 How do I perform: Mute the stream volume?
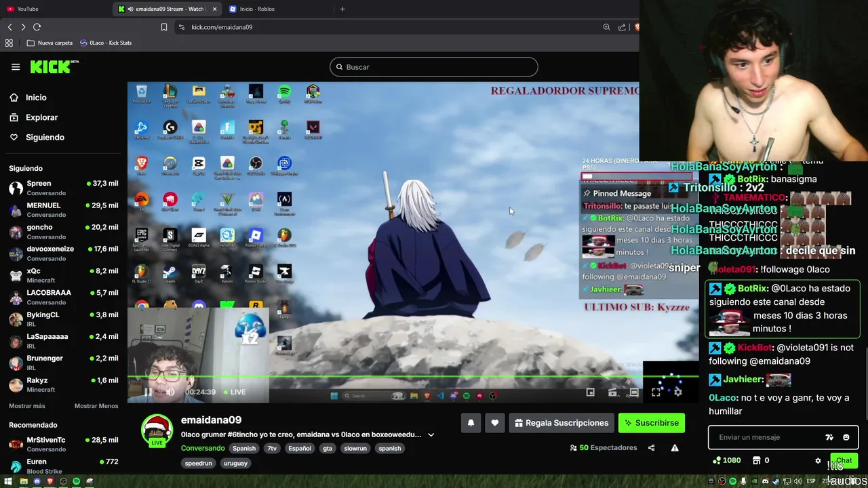pyautogui.click(x=170, y=392)
